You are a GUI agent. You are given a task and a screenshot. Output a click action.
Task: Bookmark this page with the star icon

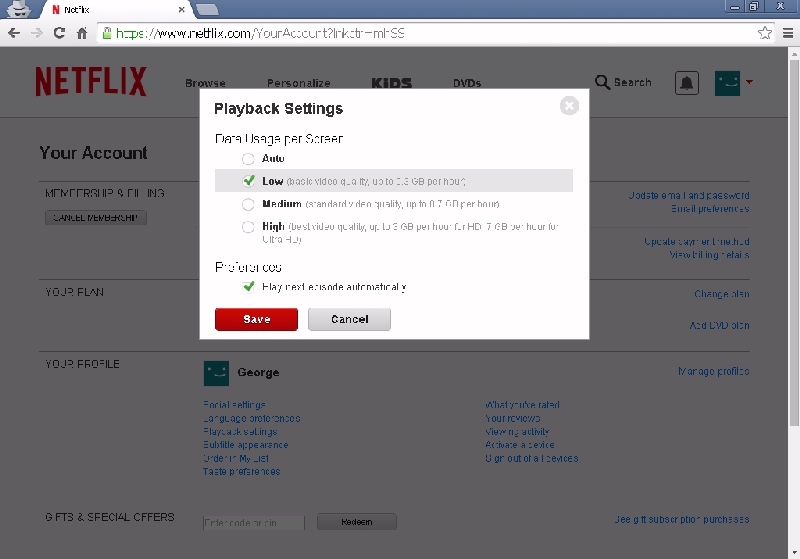(x=764, y=33)
